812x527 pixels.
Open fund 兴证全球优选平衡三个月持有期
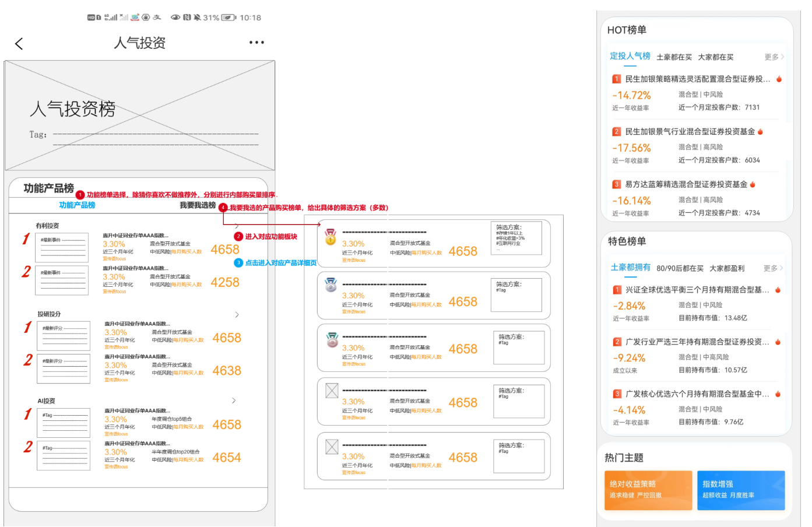pyautogui.click(x=697, y=290)
